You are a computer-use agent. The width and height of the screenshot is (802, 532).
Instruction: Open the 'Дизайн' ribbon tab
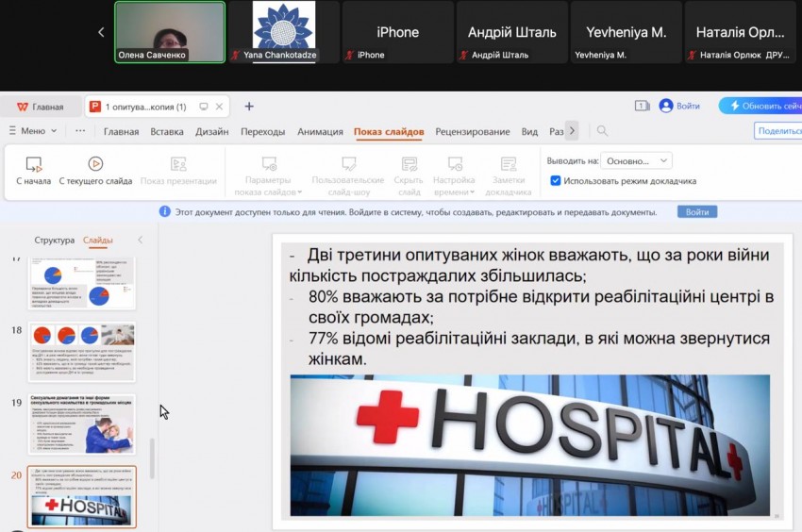pos(211,131)
